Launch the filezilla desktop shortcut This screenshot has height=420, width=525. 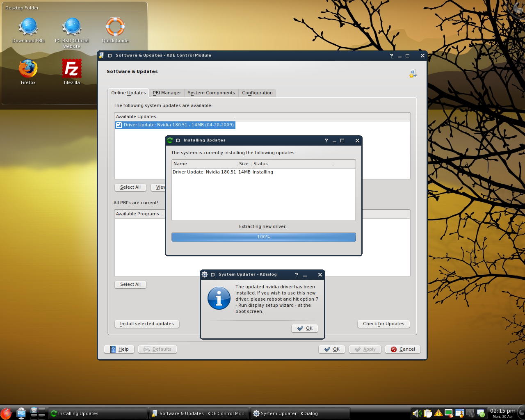72,69
